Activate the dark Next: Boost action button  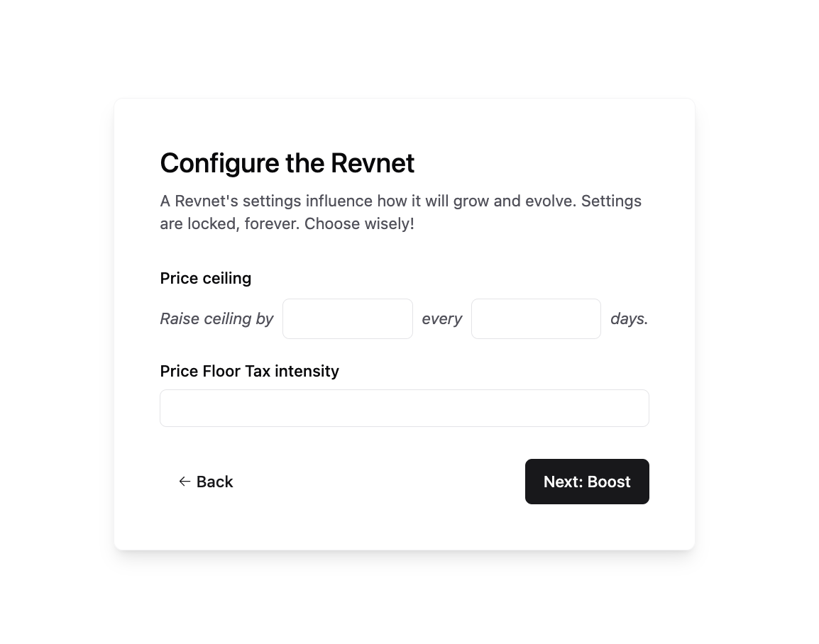[x=587, y=482]
